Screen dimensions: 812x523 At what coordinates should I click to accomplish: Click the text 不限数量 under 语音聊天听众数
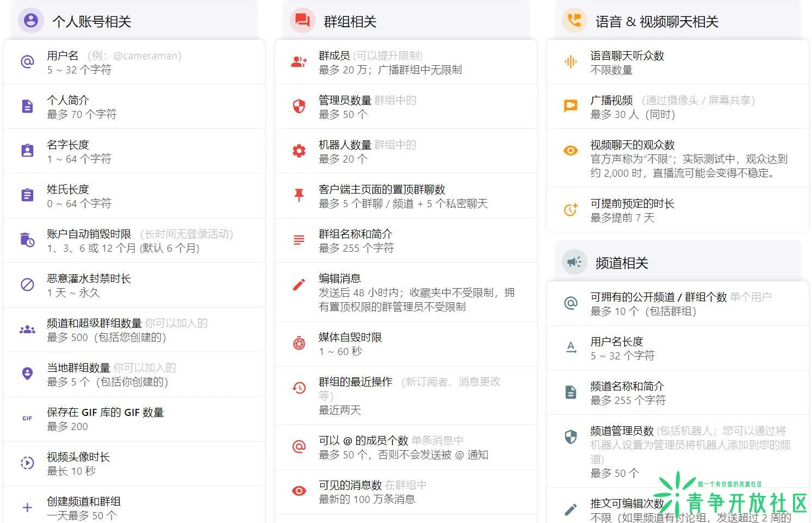coord(611,70)
